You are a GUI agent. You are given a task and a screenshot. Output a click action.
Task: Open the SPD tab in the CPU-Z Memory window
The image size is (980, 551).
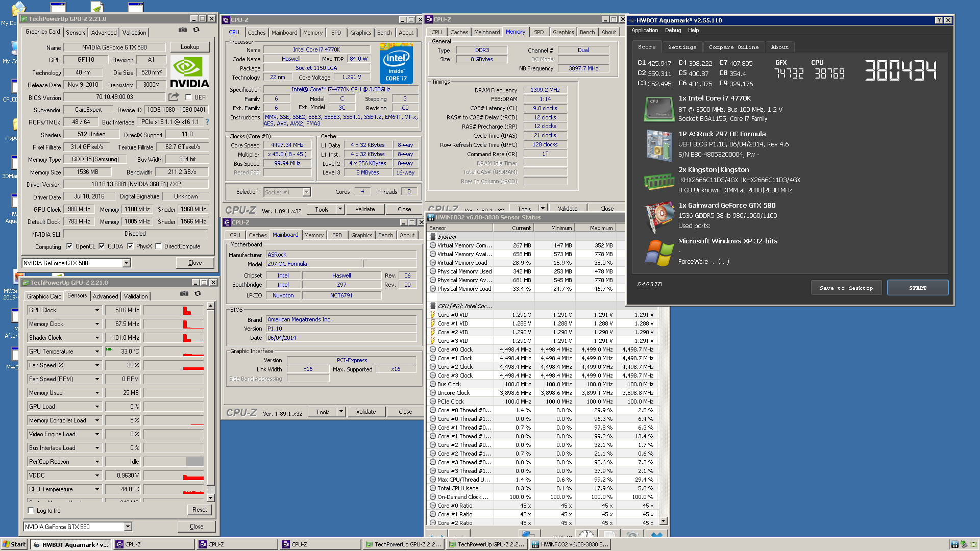pyautogui.click(x=538, y=32)
